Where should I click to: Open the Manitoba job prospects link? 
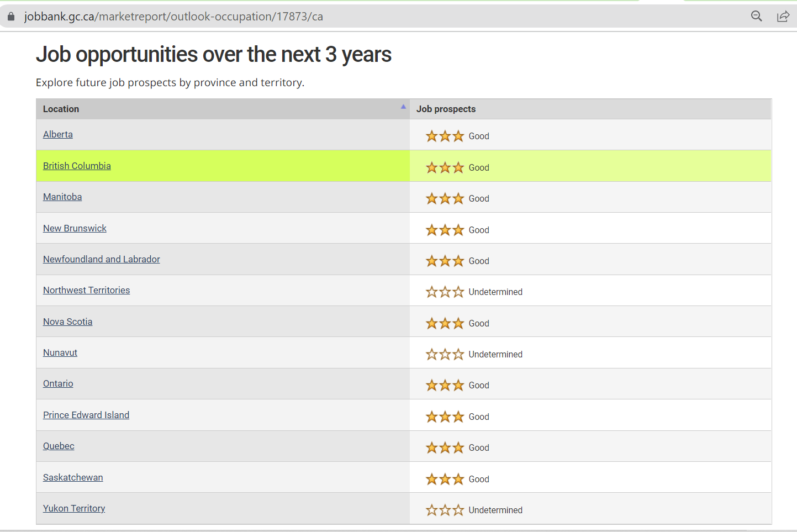[62, 197]
